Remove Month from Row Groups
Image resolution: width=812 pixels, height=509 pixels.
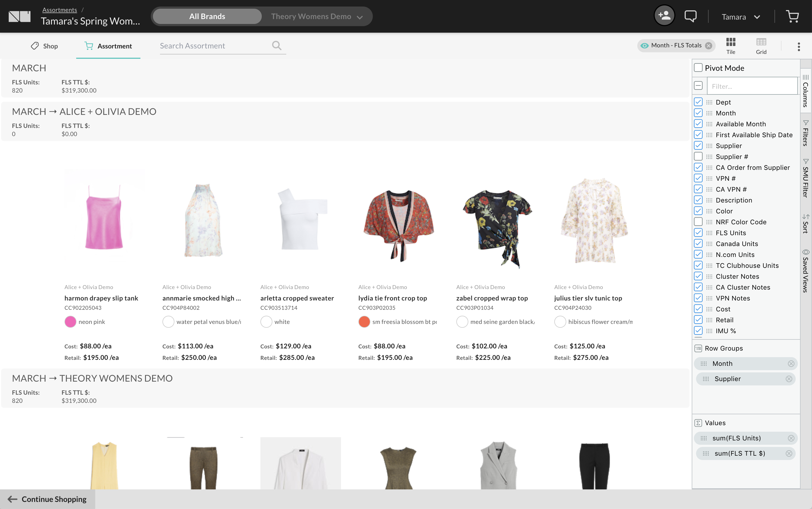(x=791, y=364)
